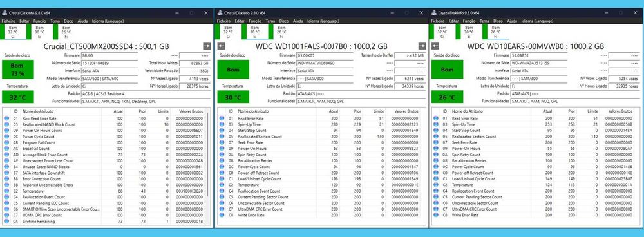Screen dimensions: 644x237
Task: Click Nome do Atributo header in WD1001FALS window
Action: [253, 111]
